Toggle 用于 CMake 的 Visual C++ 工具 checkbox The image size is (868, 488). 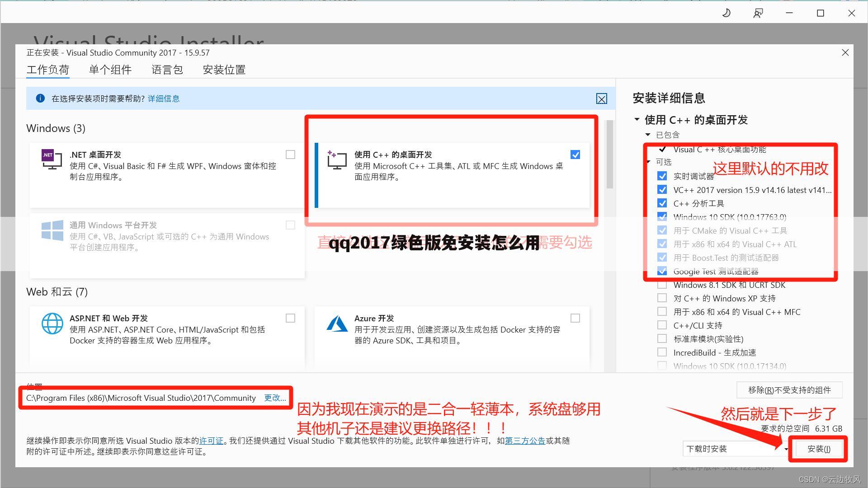coord(662,230)
